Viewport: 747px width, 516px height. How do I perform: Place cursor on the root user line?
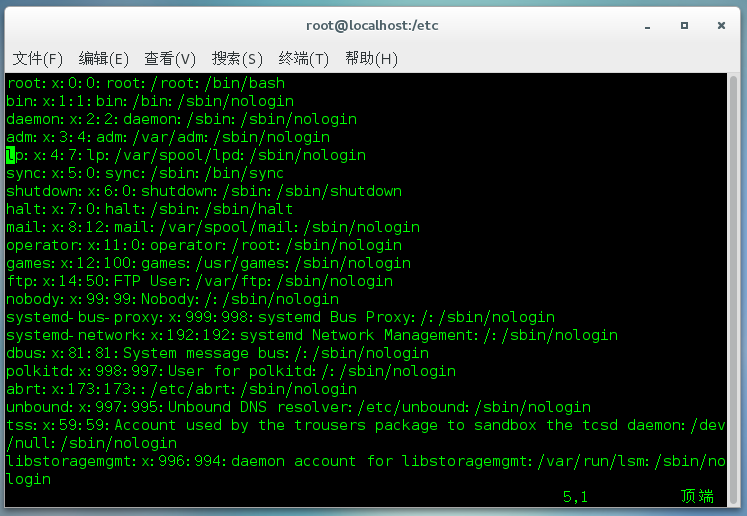[146, 83]
